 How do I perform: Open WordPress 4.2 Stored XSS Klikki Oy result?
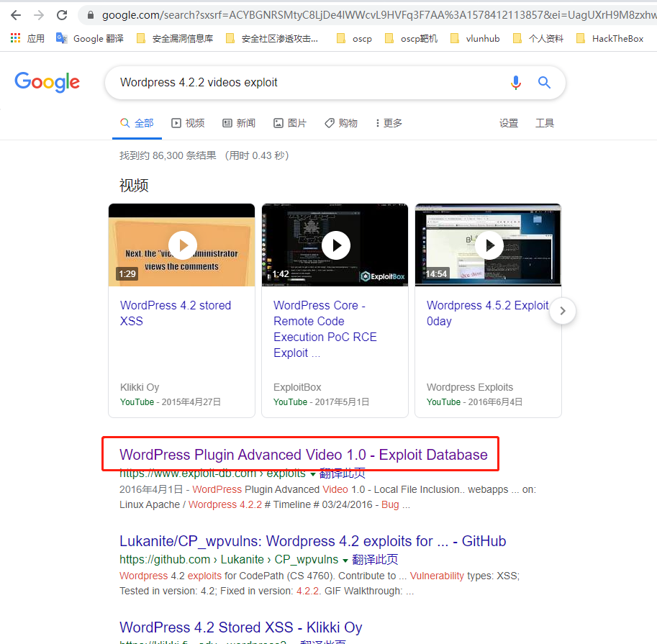point(241,627)
